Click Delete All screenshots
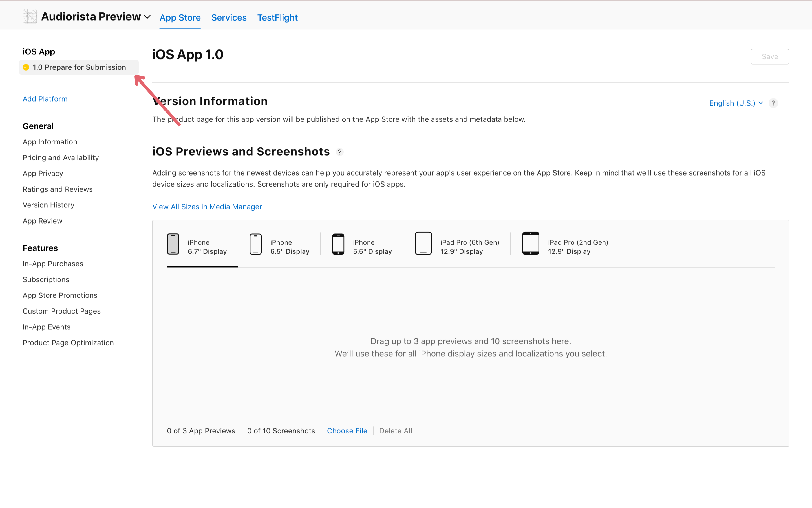The image size is (812, 508). click(396, 431)
